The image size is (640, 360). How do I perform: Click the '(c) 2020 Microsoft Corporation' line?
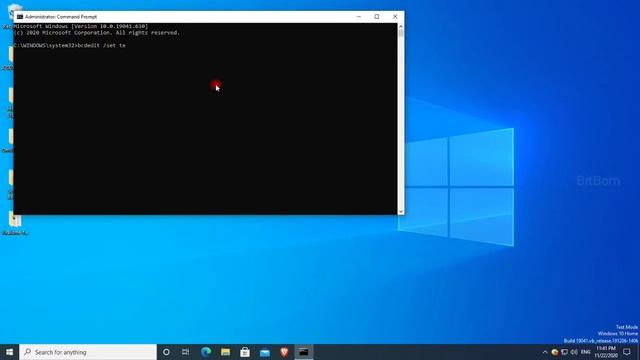[x=96, y=33]
